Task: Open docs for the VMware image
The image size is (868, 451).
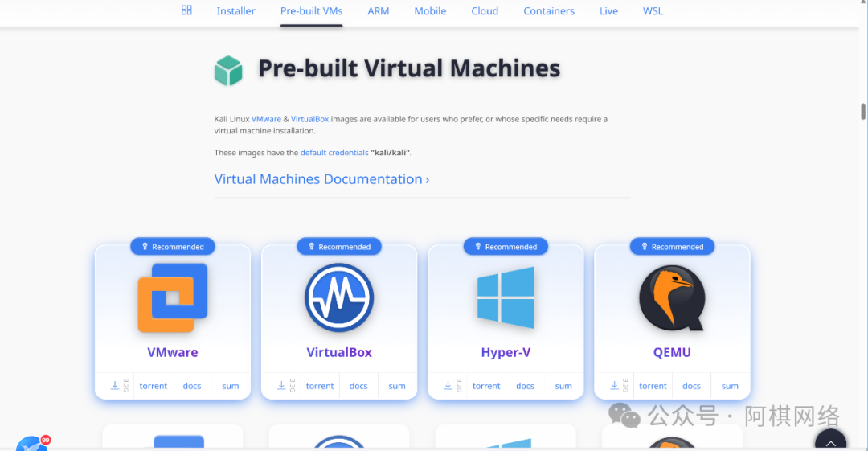Action: pyautogui.click(x=192, y=386)
